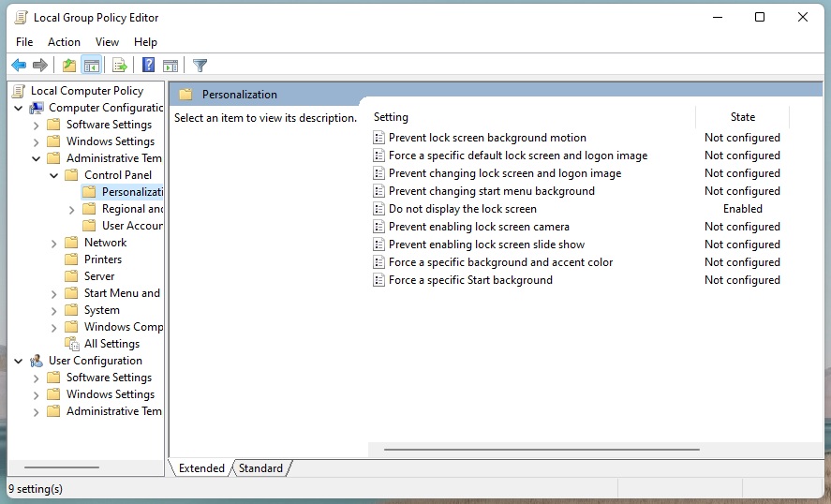Expand the System node
The width and height of the screenshot is (831, 504).
(54, 311)
